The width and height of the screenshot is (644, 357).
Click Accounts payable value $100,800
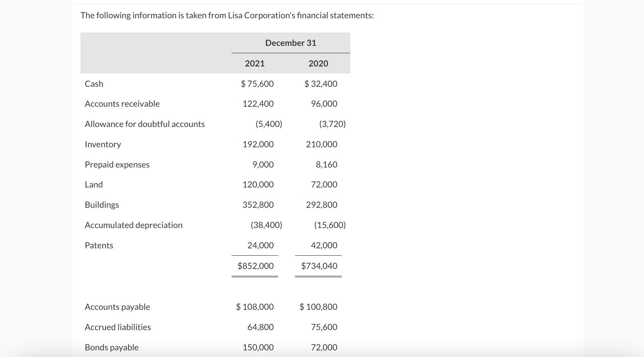319,307
